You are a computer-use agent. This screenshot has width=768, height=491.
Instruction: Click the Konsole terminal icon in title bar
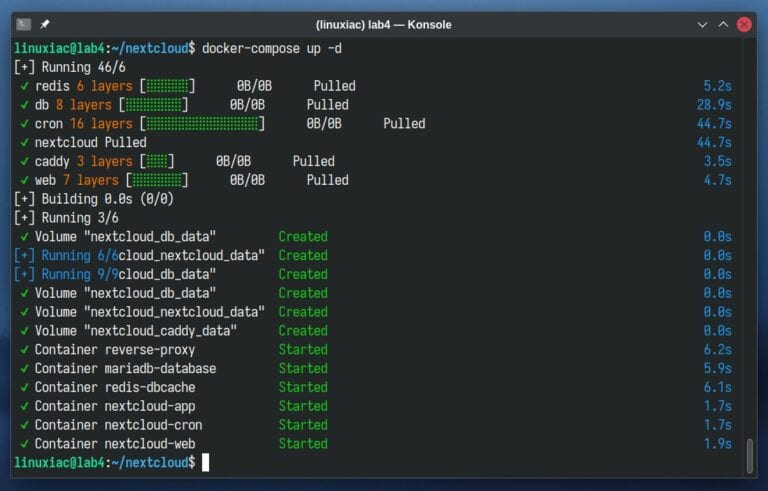[24, 24]
